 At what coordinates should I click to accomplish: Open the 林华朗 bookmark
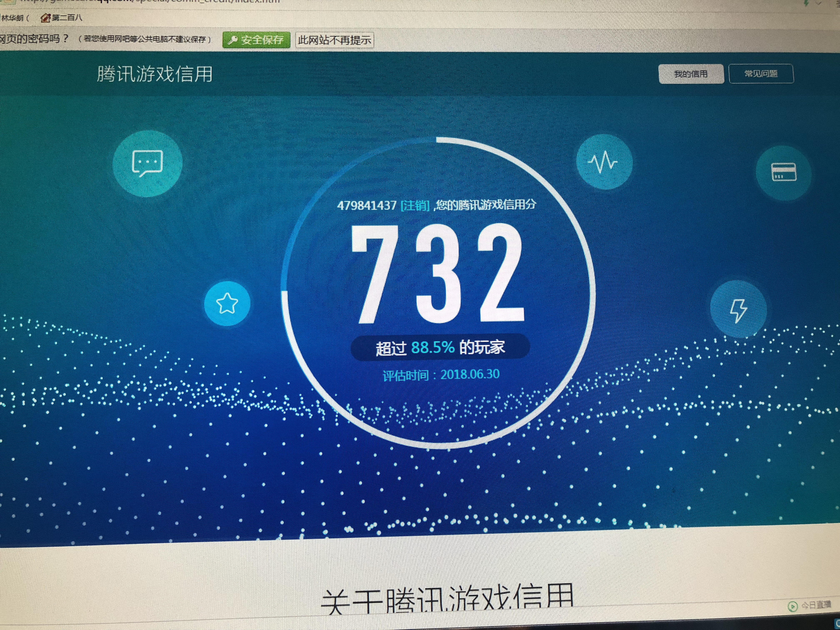coord(14,18)
